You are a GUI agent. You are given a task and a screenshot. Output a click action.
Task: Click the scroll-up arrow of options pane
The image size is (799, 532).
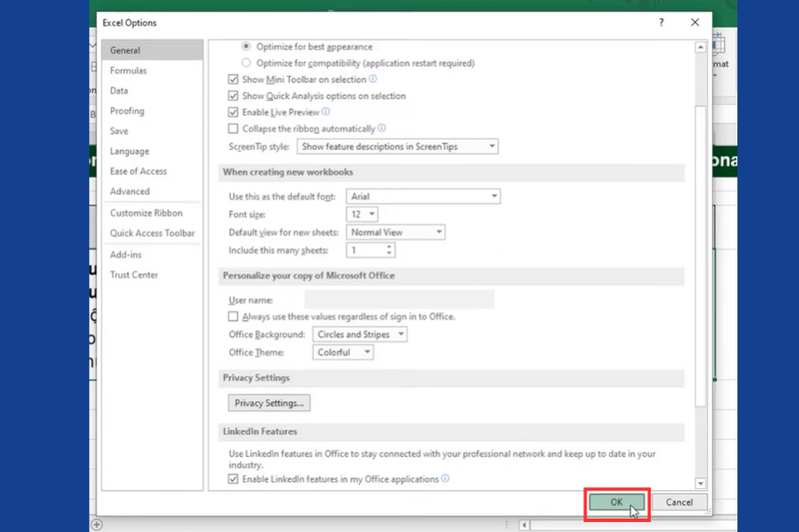701,47
